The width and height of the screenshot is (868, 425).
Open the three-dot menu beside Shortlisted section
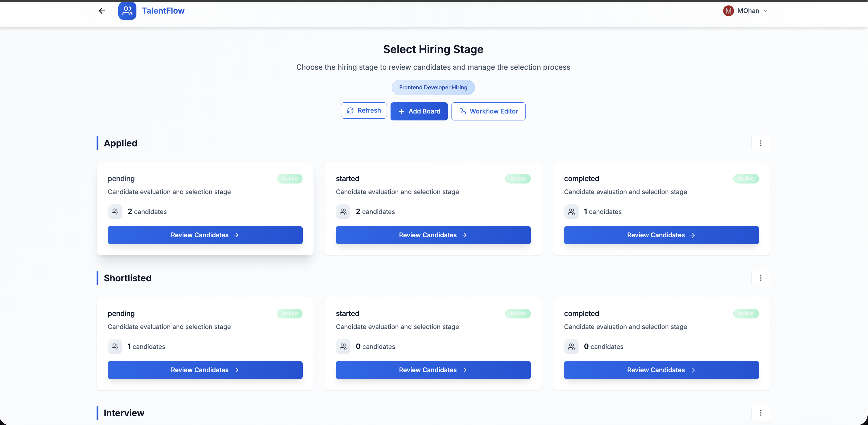point(761,278)
